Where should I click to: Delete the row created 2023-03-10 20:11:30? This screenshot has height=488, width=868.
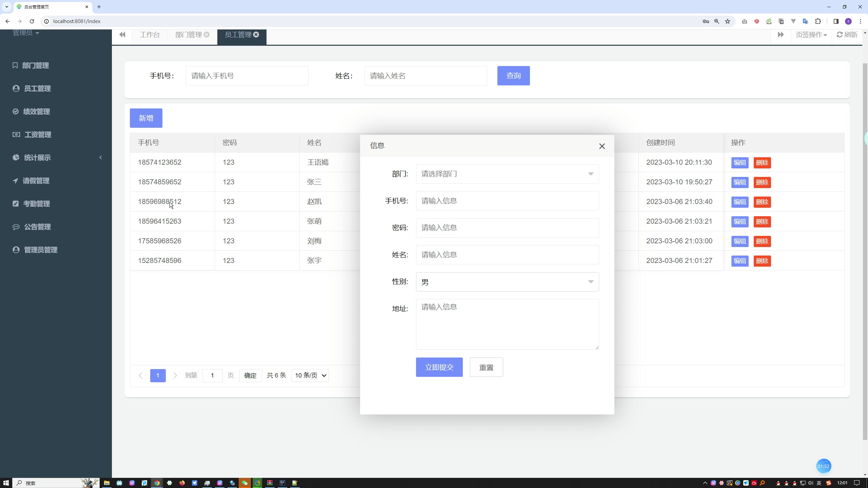(762, 163)
